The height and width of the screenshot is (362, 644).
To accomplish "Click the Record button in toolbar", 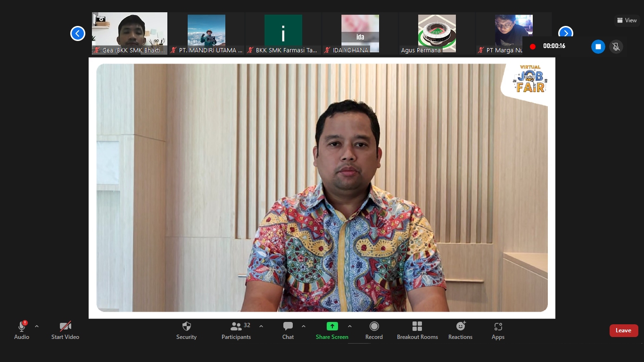I will point(374,330).
